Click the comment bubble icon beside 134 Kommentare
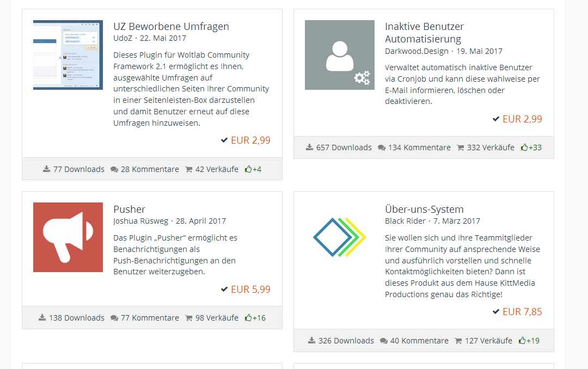The image size is (588, 369). tap(382, 147)
